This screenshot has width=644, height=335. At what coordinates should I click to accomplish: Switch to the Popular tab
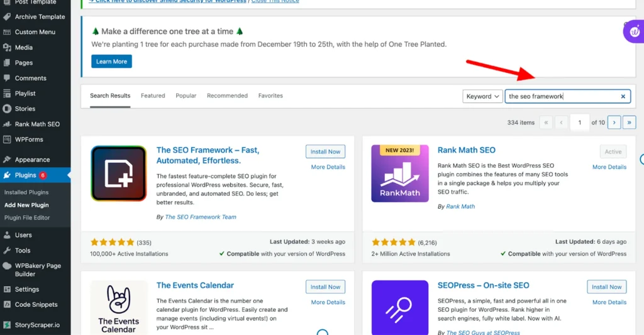coord(186,96)
